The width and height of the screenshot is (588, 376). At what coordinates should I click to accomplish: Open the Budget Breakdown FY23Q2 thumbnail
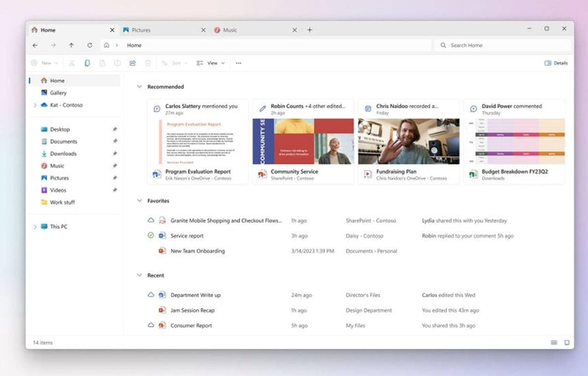(514, 141)
